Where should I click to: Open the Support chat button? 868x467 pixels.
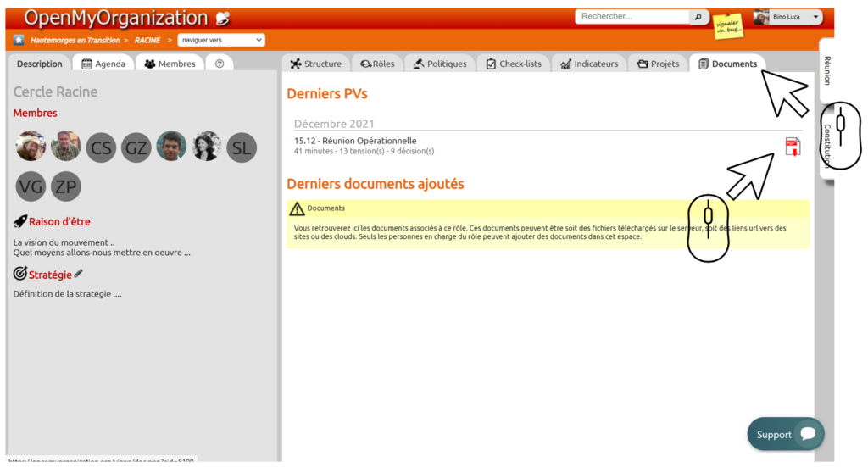click(x=785, y=434)
